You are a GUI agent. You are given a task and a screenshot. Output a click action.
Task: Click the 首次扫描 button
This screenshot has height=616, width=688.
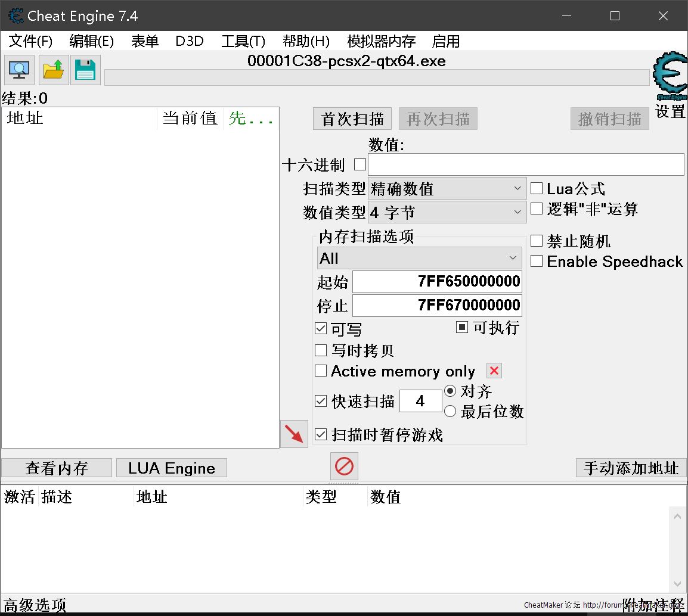(x=352, y=119)
